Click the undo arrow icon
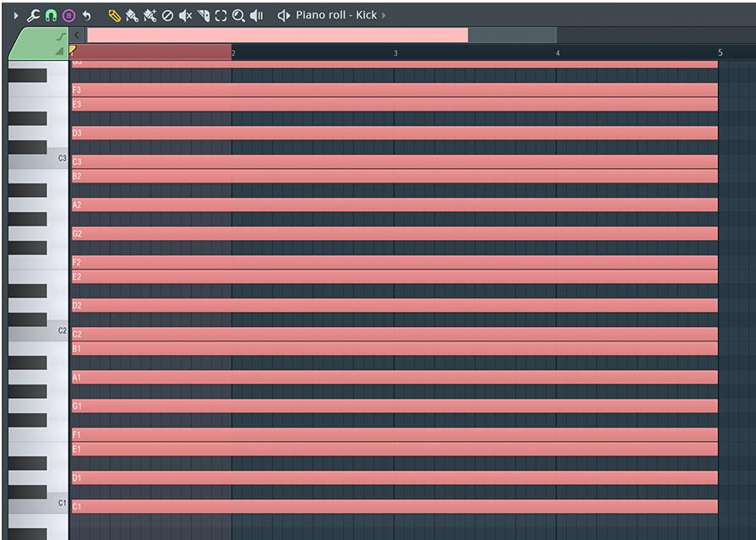 click(x=87, y=16)
